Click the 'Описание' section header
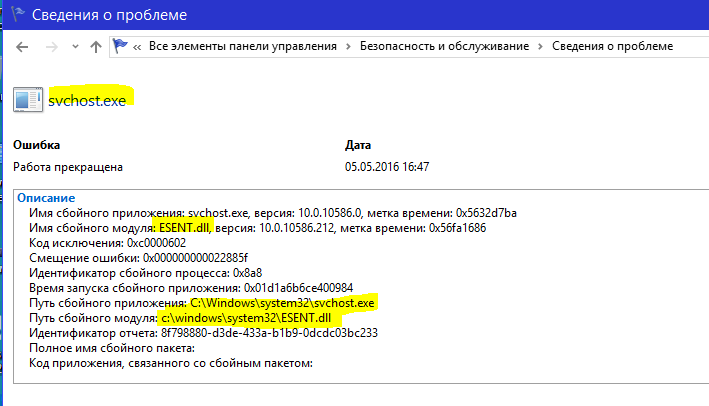Image resolution: width=709 pixels, height=406 pixels. [x=46, y=198]
